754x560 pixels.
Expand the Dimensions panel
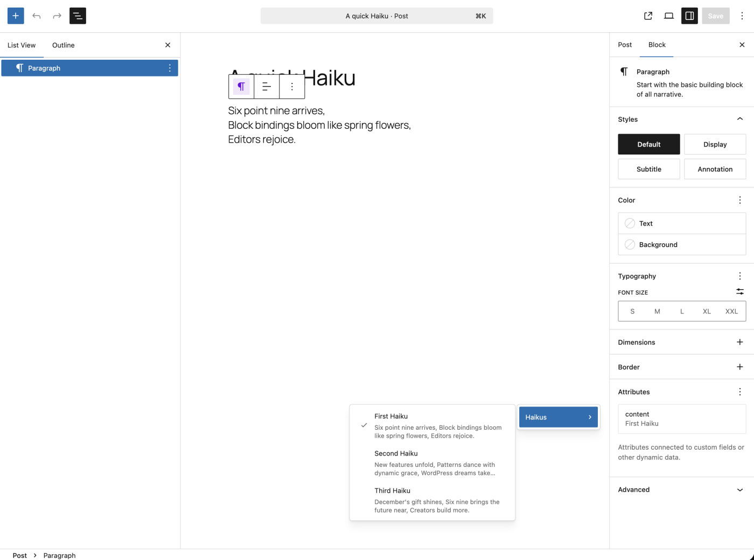pyautogui.click(x=739, y=342)
